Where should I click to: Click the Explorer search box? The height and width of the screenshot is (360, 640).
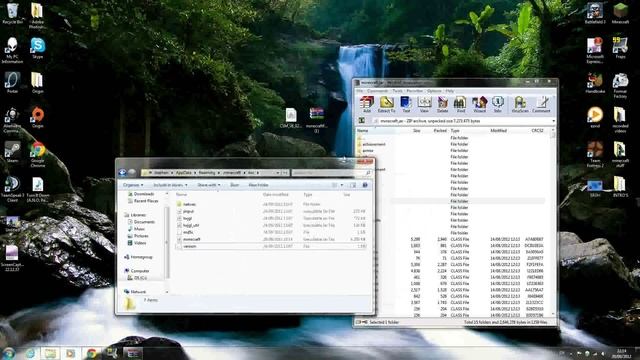(x=332, y=173)
